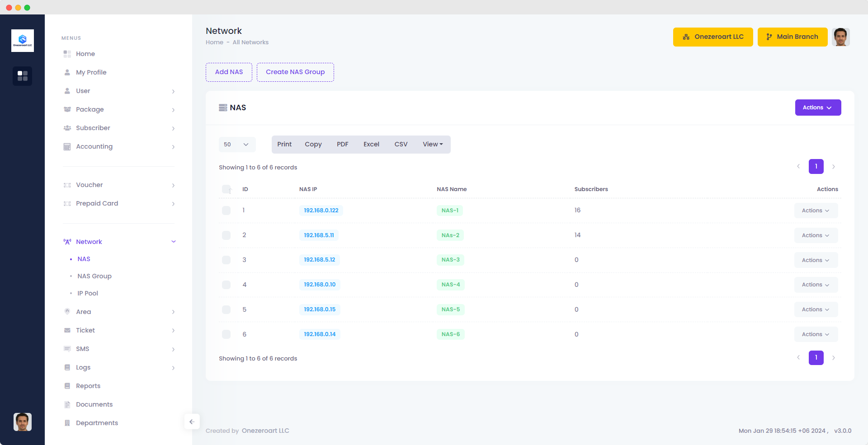Viewport: 868px width, 445px height.
Task: Click the Network antenna icon
Action: [x=67, y=242]
